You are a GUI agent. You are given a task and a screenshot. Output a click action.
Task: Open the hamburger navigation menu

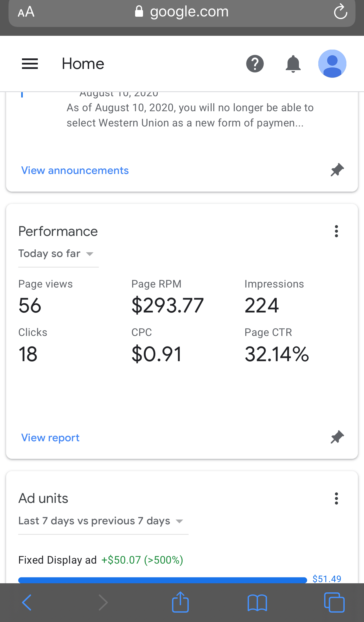point(30,64)
